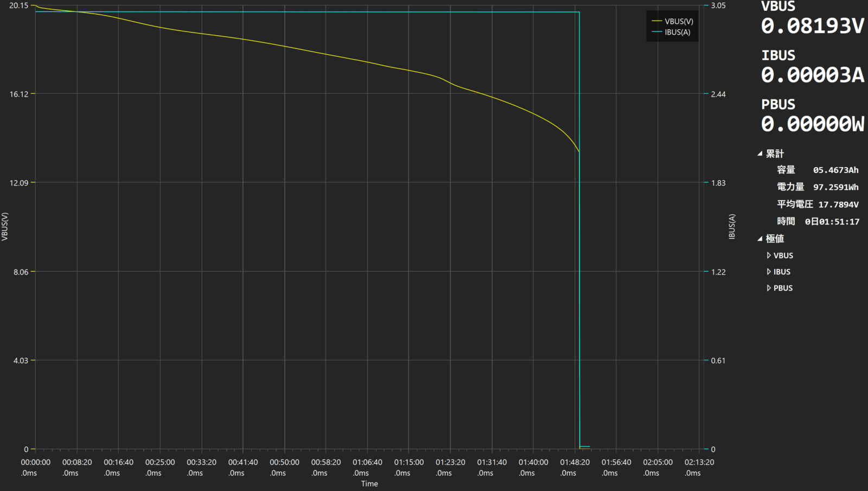This screenshot has height=491, width=868.
Task: Click the large PBUS reading 0.00000W
Action: (812, 124)
